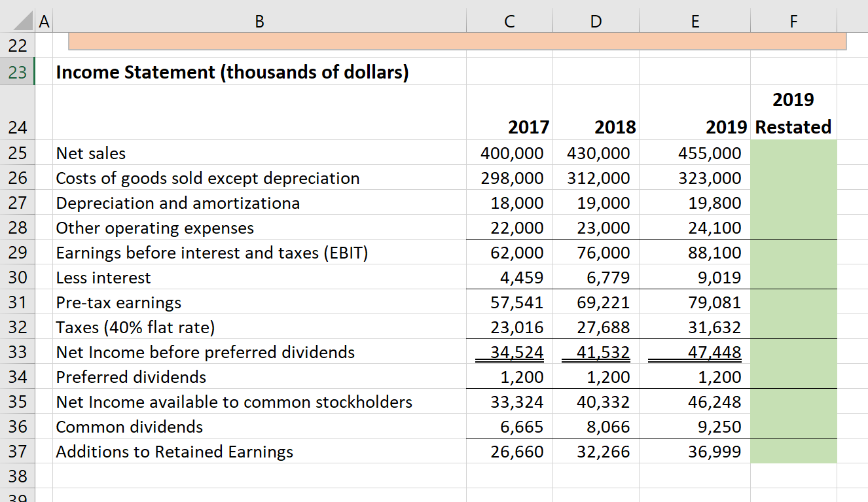This screenshot has height=502, width=868.
Task: Select net income value 47,448
Action: coord(715,352)
